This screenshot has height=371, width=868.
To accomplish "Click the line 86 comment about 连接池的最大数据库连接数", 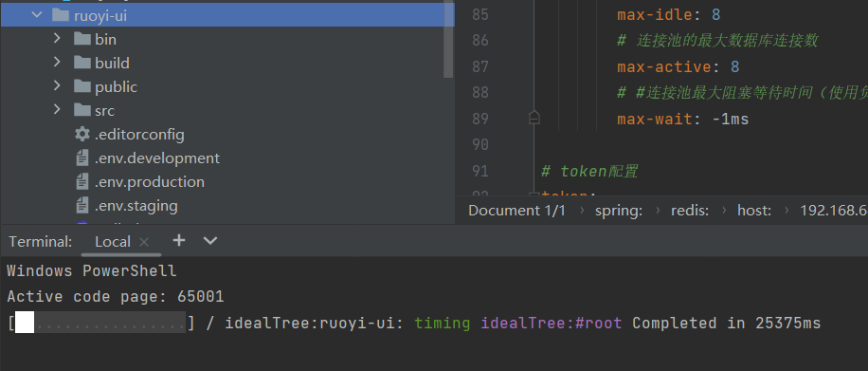I will [718, 41].
